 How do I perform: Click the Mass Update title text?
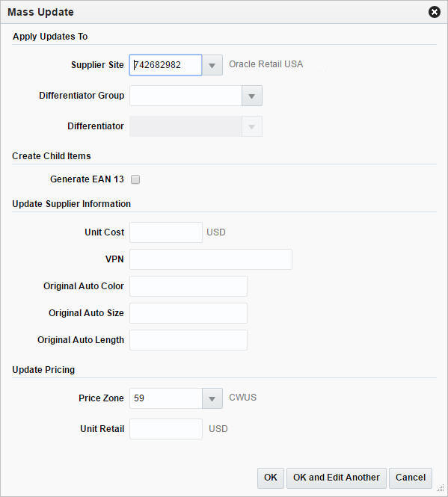[40, 12]
